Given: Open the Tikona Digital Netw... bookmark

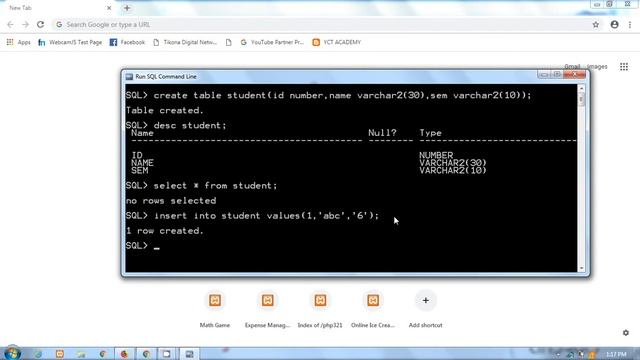Looking at the screenshot, I should tap(185, 42).
